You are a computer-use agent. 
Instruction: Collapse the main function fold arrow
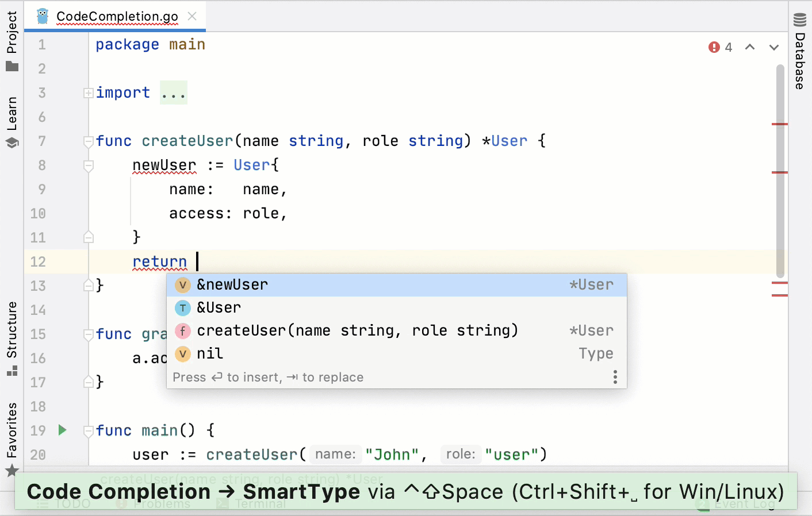coord(89,430)
